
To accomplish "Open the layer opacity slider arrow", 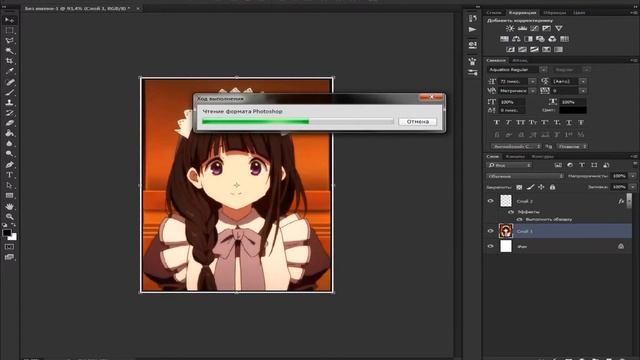I will tap(632, 176).
